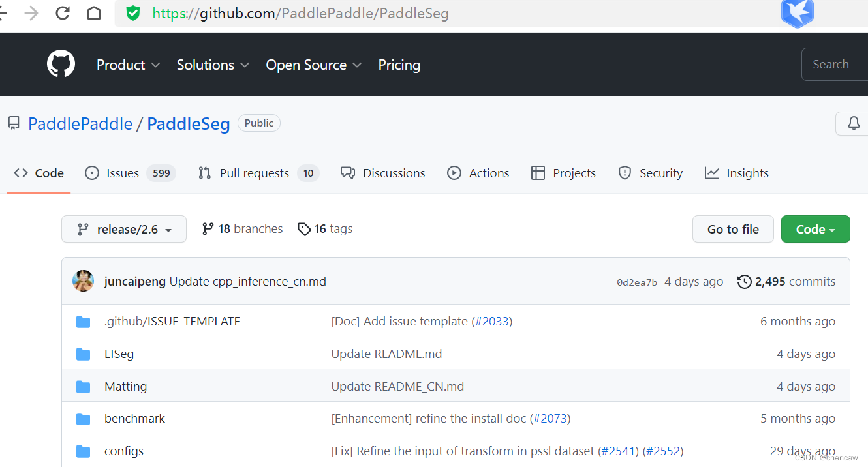Click the browser forward arrow
Image resolution: width=868 pixels, height=467 pixels.
click(x=31, y=13)
